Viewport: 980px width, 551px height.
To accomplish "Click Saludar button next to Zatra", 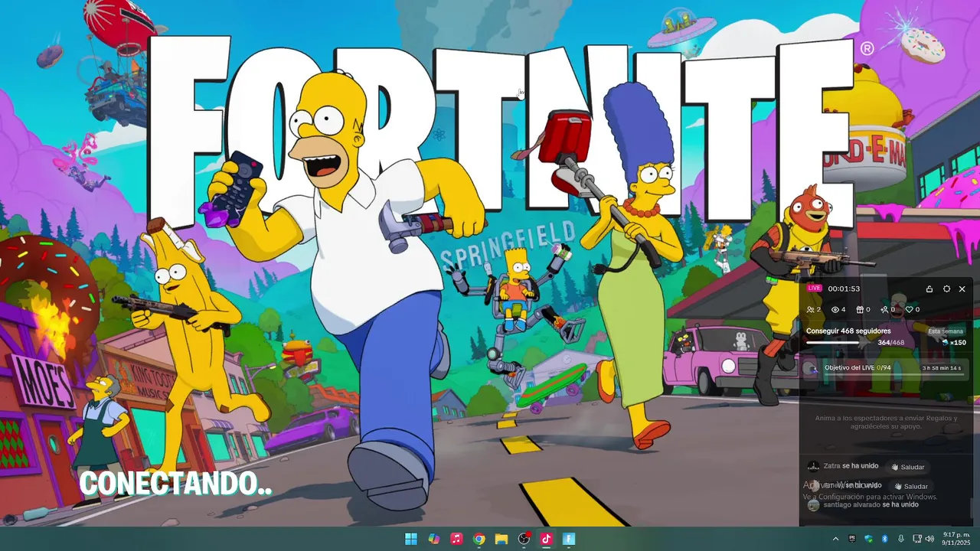I will 908,467.
